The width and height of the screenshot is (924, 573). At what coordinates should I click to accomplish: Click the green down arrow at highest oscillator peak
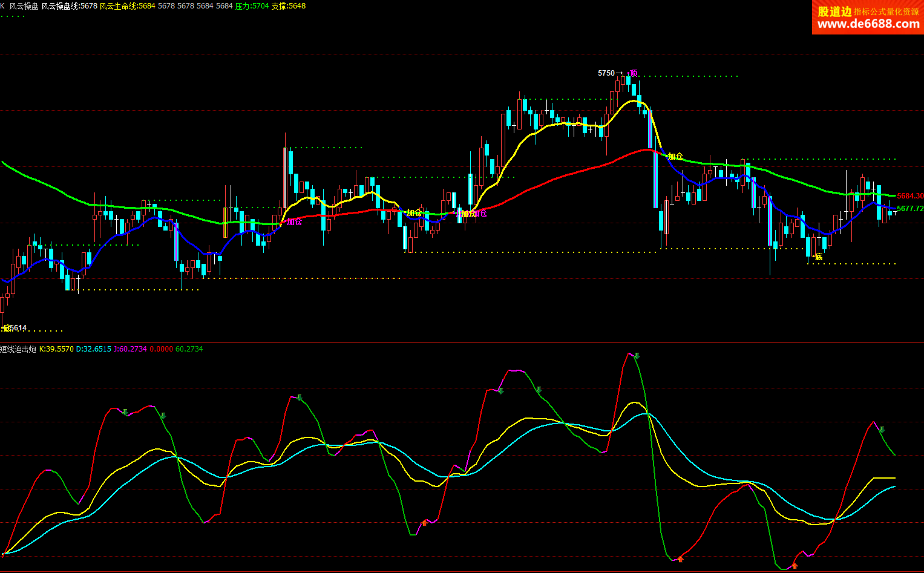point(637,356)
